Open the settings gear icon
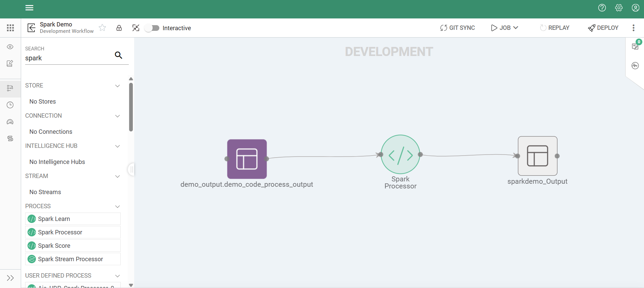 coord(619,8)
